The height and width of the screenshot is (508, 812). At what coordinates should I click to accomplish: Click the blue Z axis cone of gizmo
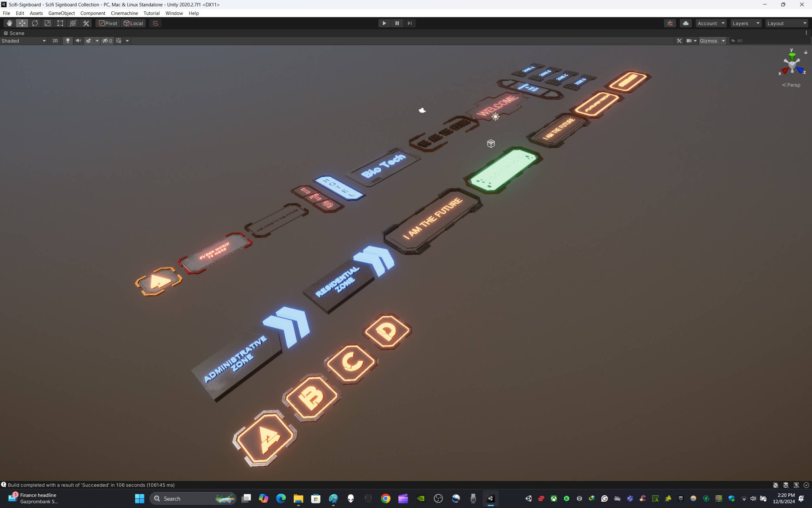[x=800, y=70]
